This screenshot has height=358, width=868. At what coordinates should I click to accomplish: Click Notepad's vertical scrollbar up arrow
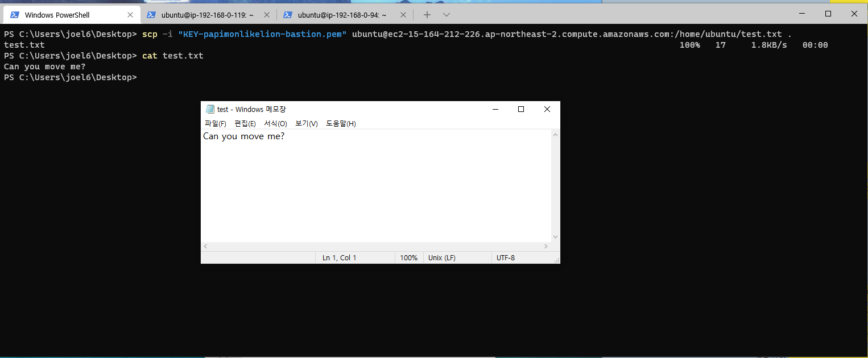click(x=556, y=135)
